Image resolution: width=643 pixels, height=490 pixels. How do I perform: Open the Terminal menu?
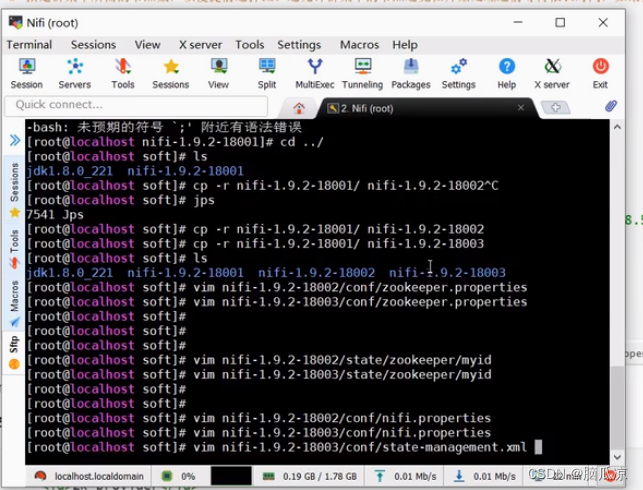tap(29, 44)
